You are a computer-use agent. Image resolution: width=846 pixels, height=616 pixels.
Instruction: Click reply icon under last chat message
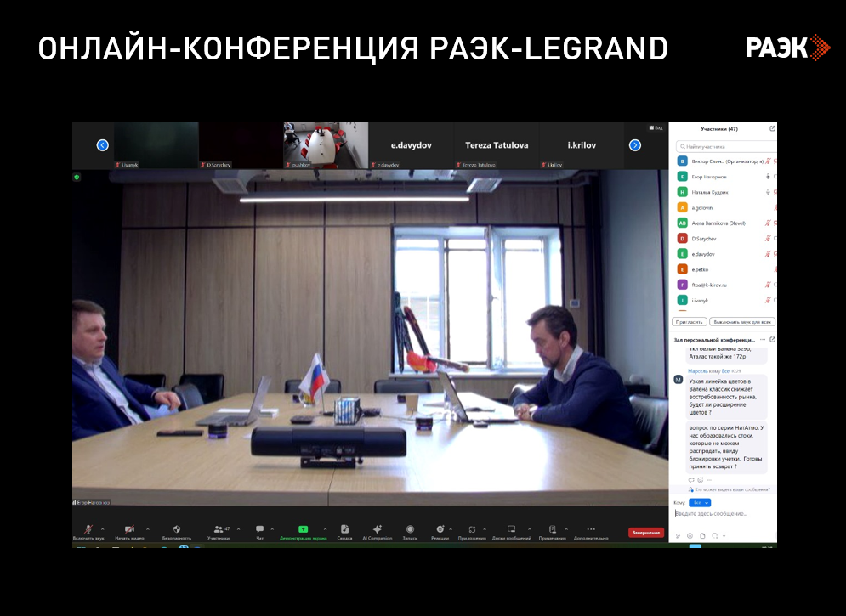[691, 480]
